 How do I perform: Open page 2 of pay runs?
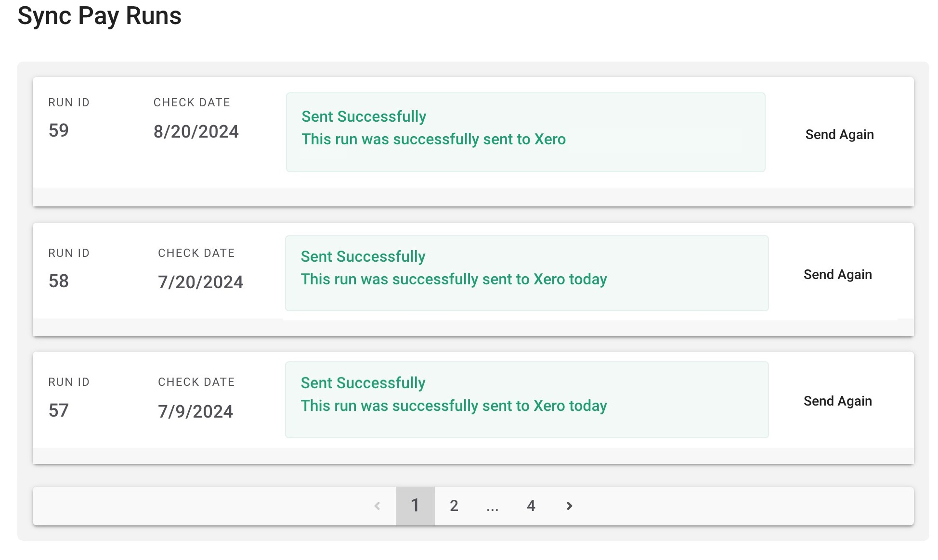(454, 506)
